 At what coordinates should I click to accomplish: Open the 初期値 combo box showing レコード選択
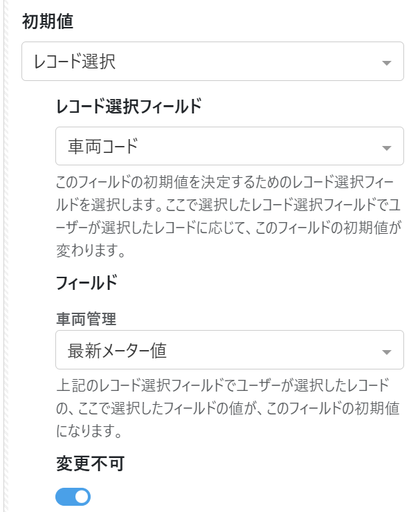[212, 62]
